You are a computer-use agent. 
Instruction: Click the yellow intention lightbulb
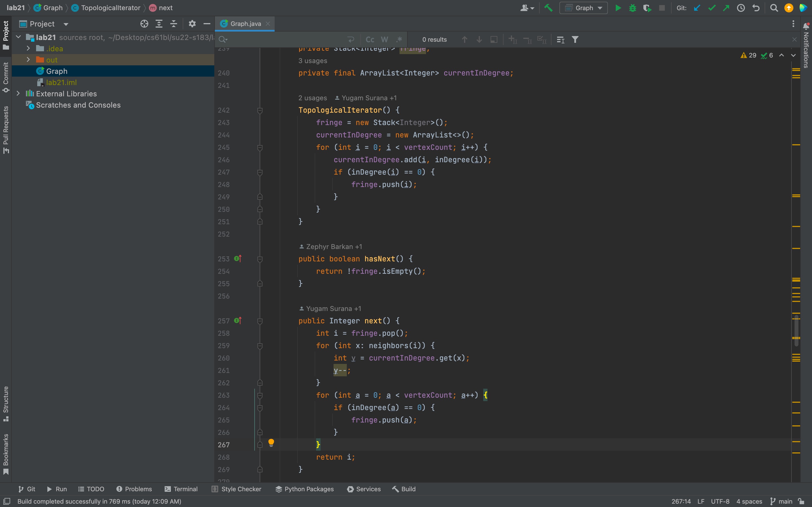pos(271,442)
